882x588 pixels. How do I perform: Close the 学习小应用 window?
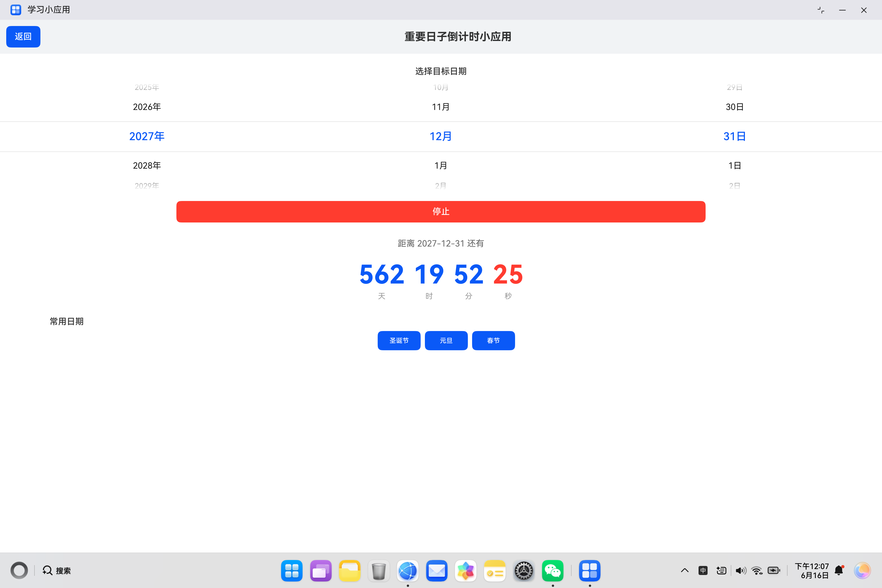(x=864, y=10)
